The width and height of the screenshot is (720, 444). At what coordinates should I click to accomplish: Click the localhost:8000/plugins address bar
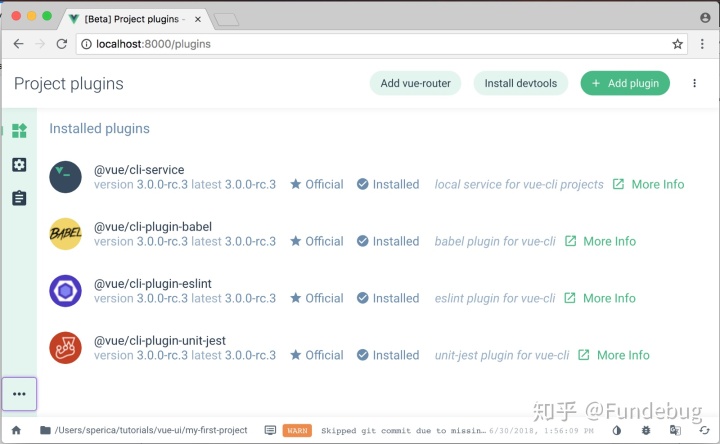click(381, 44)
